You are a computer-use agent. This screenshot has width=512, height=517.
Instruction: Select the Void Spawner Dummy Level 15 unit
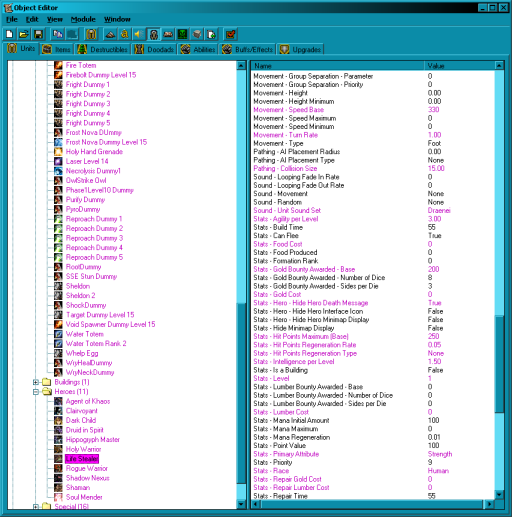pyautogui.click(x=110, y=324)
